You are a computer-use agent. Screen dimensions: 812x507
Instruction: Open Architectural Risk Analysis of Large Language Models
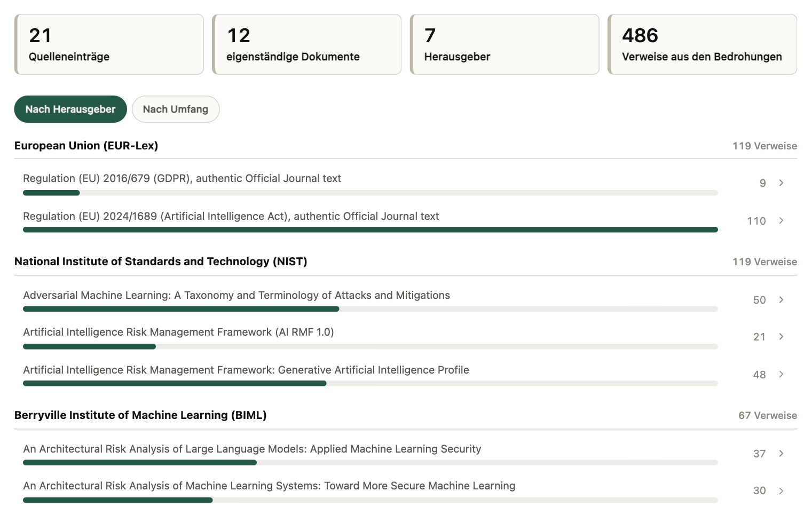tap(252, 449)
